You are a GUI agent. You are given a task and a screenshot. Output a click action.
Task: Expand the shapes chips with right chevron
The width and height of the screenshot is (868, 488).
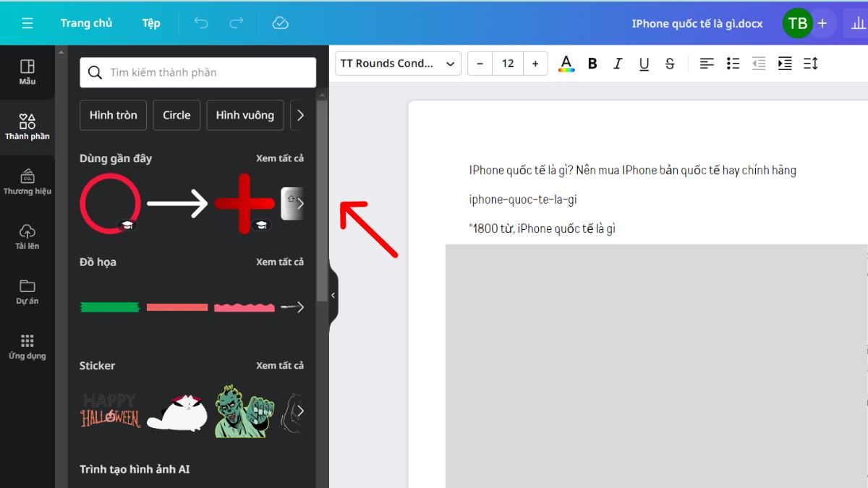[301, 115]
